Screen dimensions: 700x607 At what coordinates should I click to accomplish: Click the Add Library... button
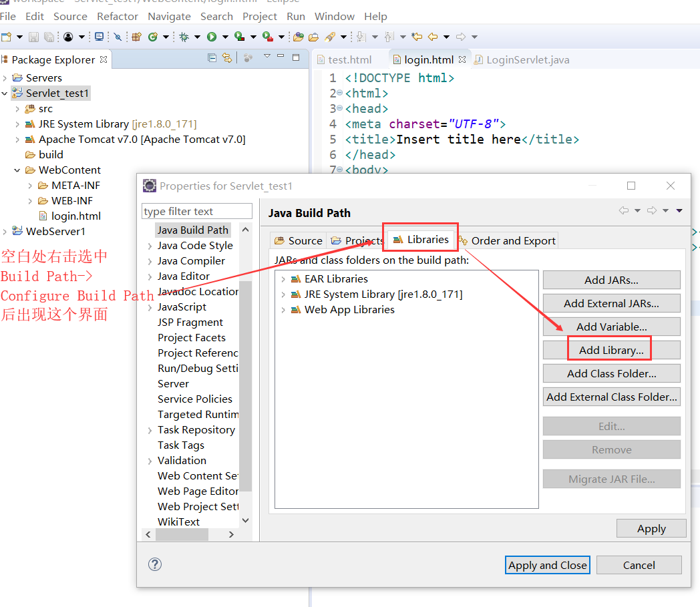click(x=612, y=350)
